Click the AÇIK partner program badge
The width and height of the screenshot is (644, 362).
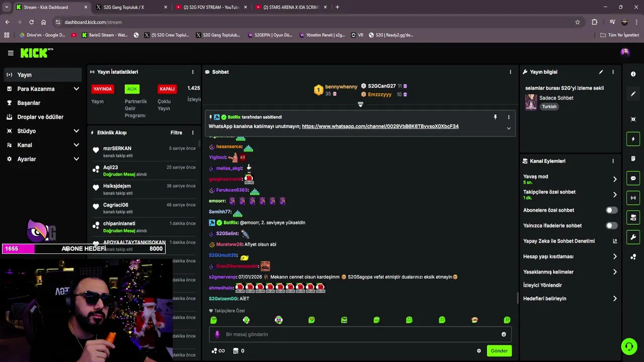coord(132,89)
